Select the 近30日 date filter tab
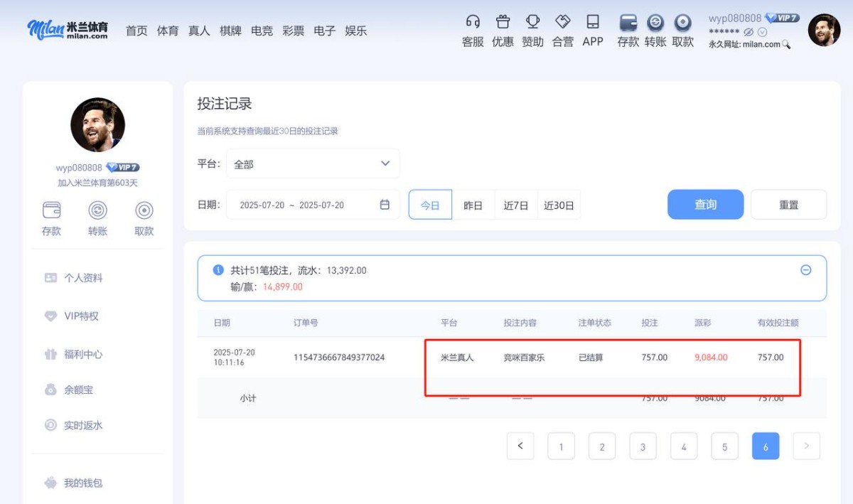Image resolution: width=853 pixels, height=504 pixels. [x=558, y=204]
